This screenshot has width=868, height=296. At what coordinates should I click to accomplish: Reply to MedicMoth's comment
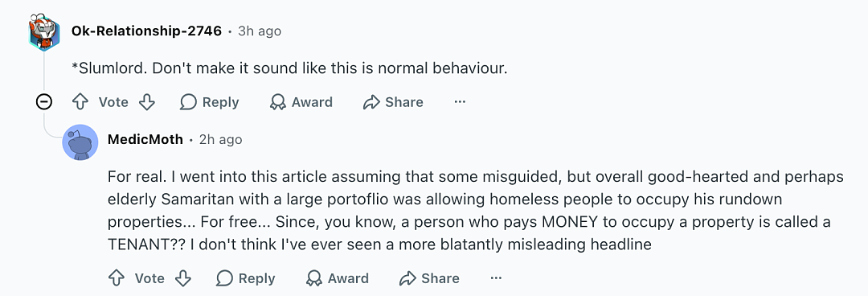[x=246, y=277]
